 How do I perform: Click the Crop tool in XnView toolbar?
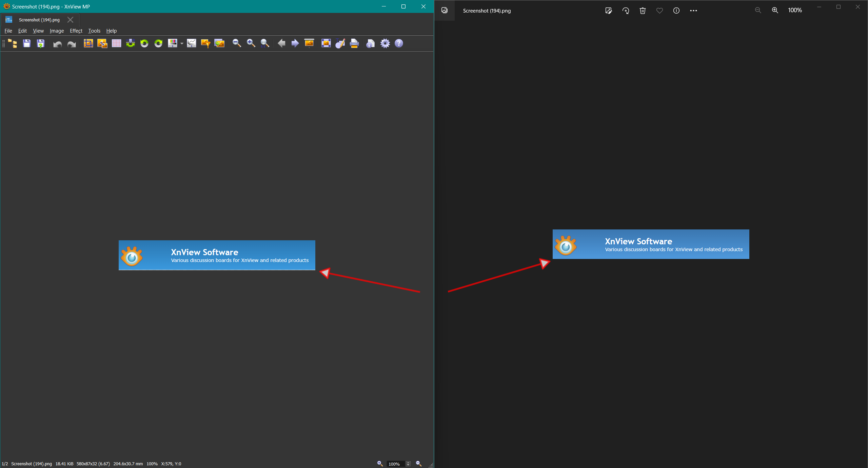click(x=88, y=43)
